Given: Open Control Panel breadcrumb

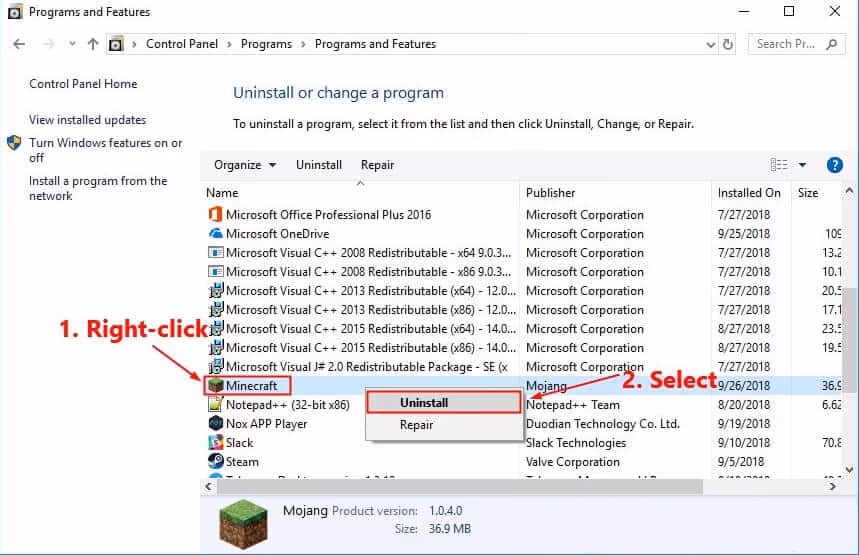Looking at the screenshot, I should pos(181,44).
